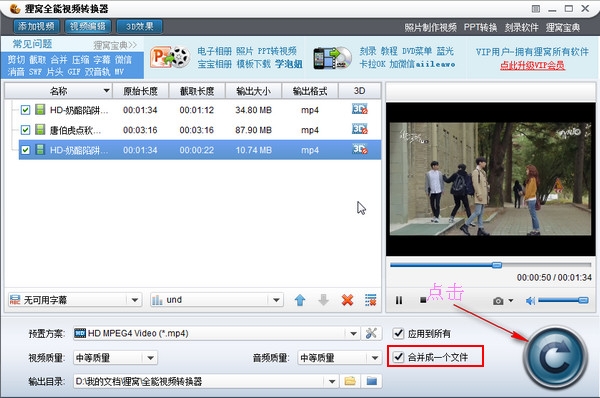This screenshot has width=600, height=398.
Task: Toggle 应用到所有 checkbox
Action: point(398,333)
